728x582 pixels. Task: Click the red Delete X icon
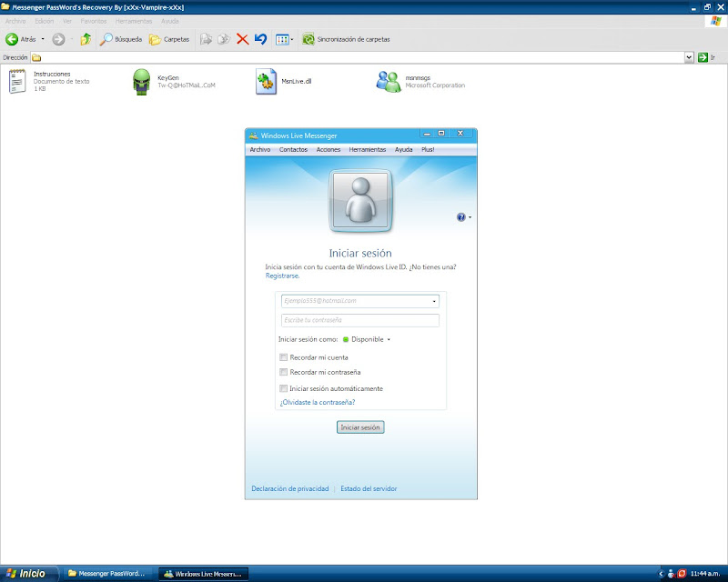tap(242, 39)
